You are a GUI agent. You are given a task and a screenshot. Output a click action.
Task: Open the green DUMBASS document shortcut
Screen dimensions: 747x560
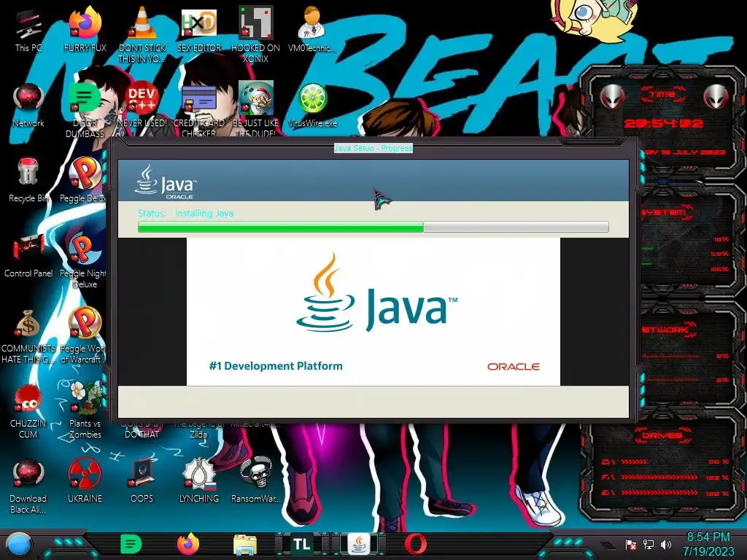tap(85, 109)
